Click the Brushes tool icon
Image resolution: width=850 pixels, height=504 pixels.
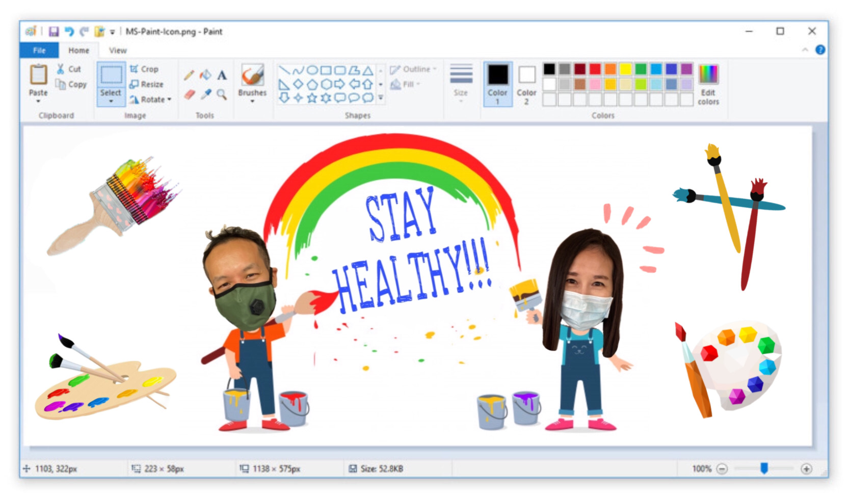pyautogui.click(x=252, y=75)
